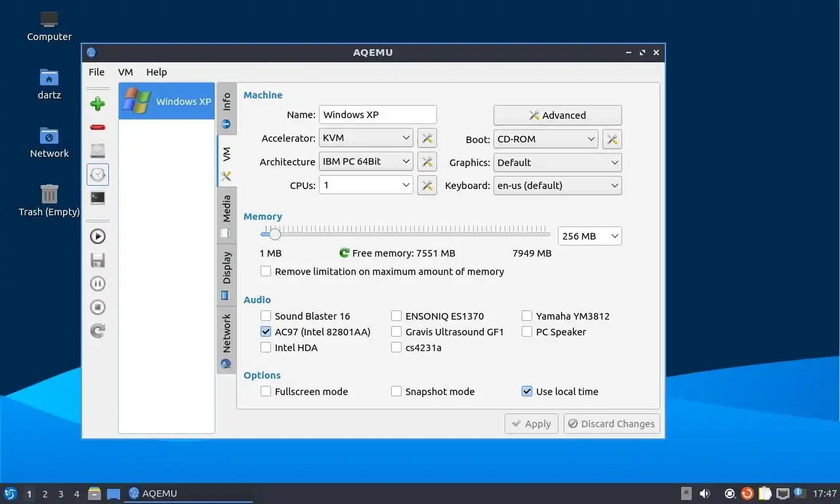This screenshot has height=504, width=840.
Task: Start the VM with the play icon
Action: 98,236
